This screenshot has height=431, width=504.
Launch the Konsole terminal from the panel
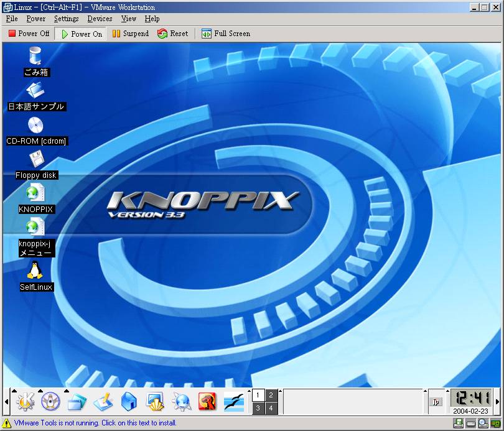click(x=156, y=401)
